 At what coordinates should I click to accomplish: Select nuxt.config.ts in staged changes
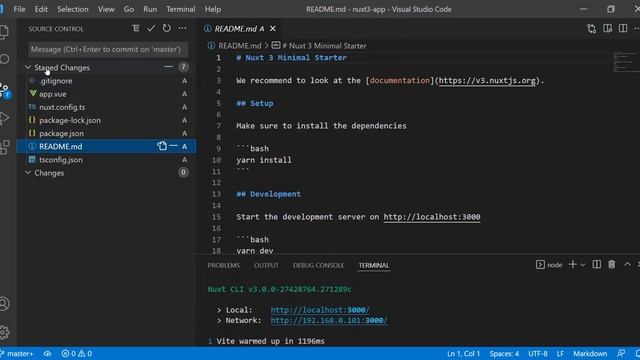tap(107, 107)
